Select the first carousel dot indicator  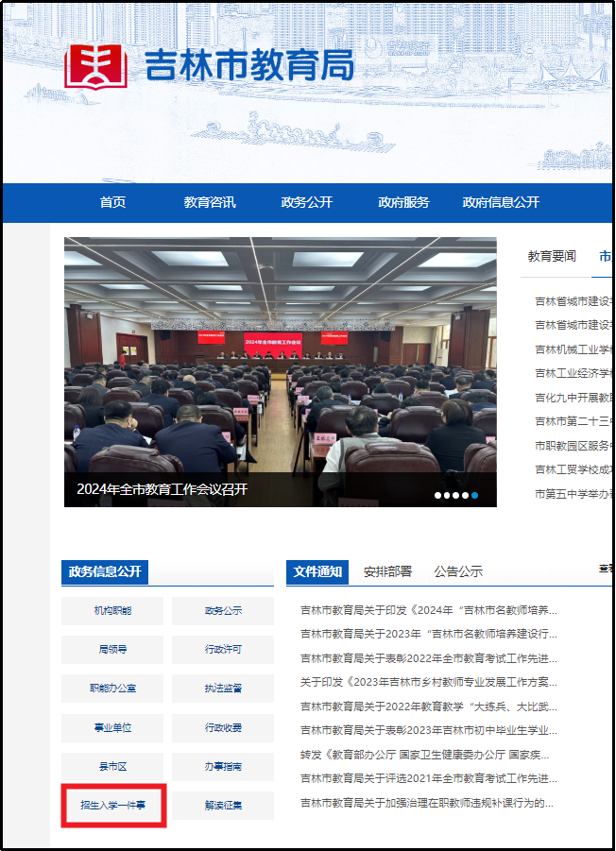(x=437, y=495)
